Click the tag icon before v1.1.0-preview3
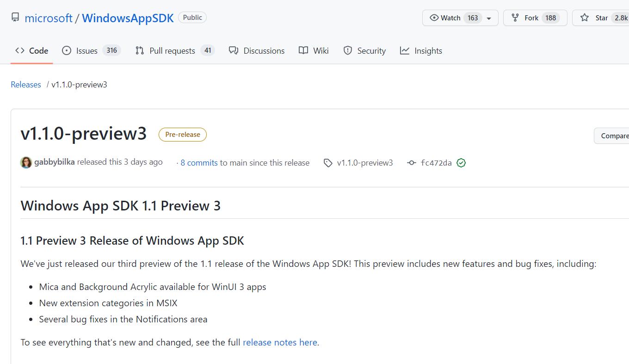The image size is (629, 364). tap(328, 163)
